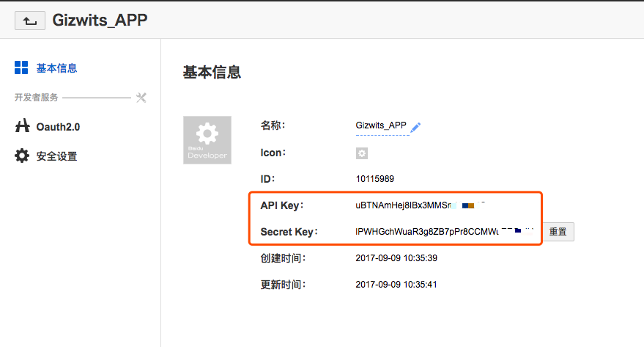644x347 pixels.
Task: Select the Baidu Developer app logo thumbnail
Action: 207,139
